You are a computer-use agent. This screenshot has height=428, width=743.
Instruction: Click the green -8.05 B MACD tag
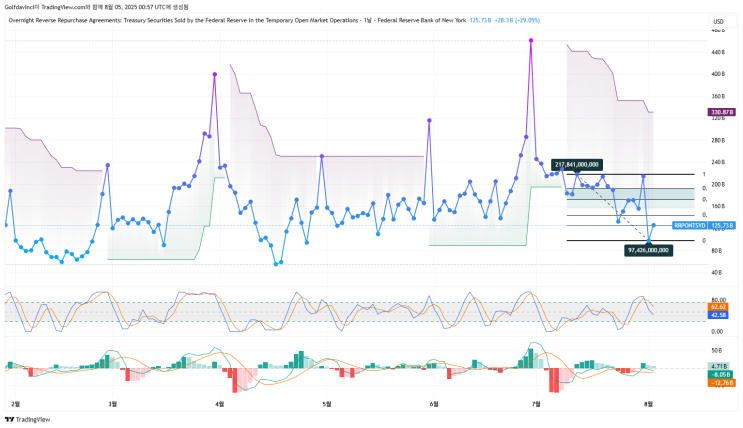(721, 374)
